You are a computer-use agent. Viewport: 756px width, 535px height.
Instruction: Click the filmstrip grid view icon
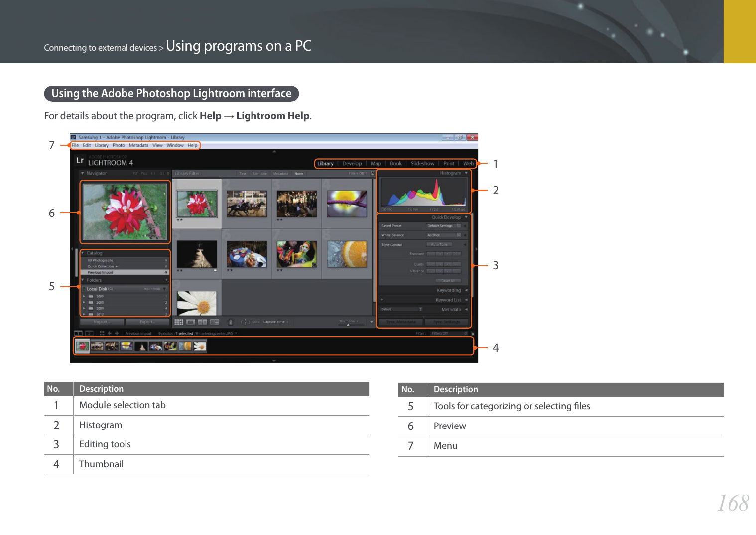[102, 334]
